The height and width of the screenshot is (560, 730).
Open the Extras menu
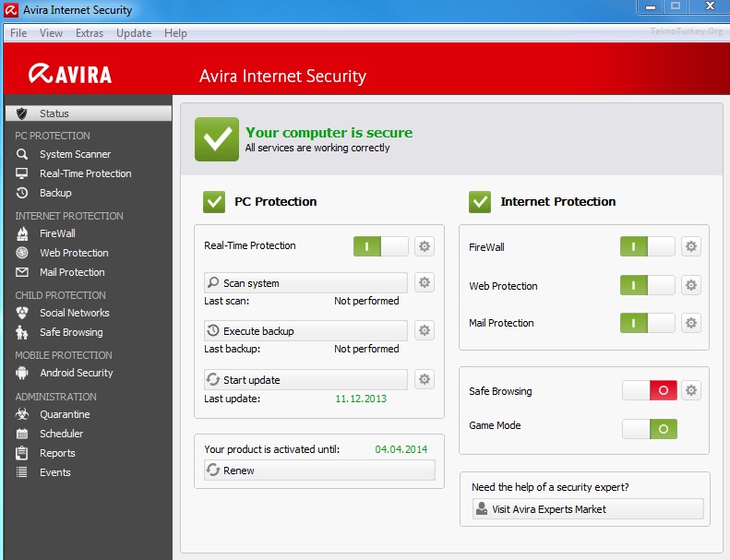click(90, 33)
